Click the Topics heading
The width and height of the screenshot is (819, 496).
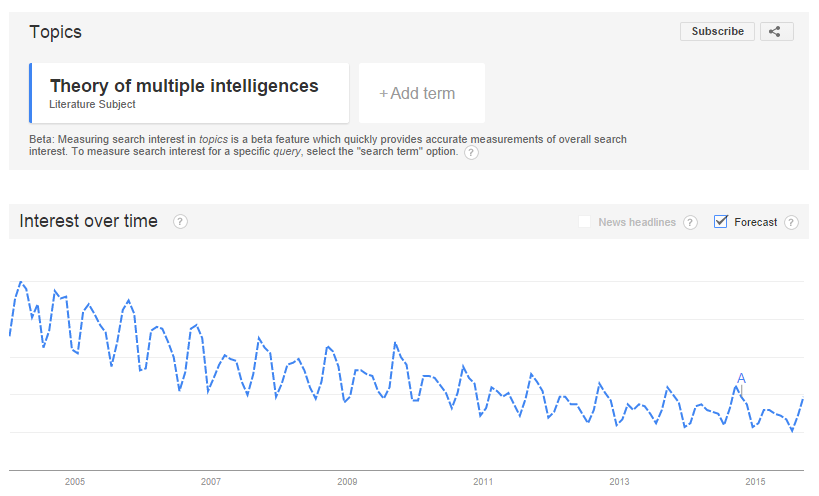tap(55, 32)
